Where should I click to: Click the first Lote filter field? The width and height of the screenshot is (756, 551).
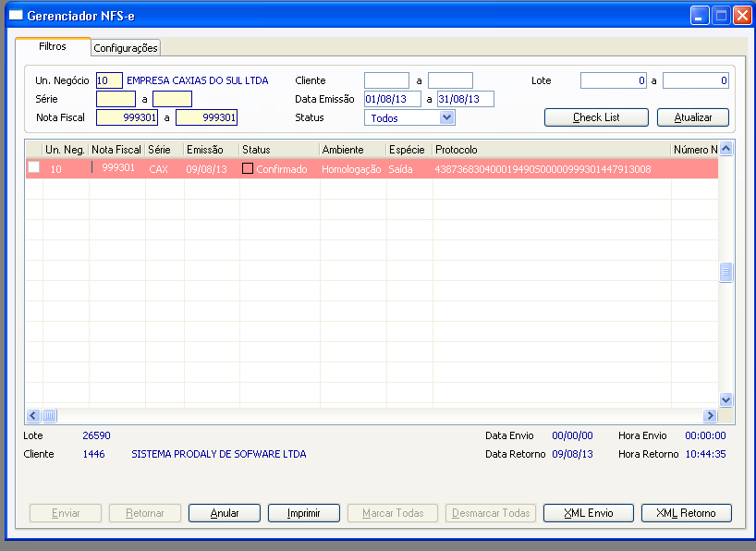(x=614, y=80)
